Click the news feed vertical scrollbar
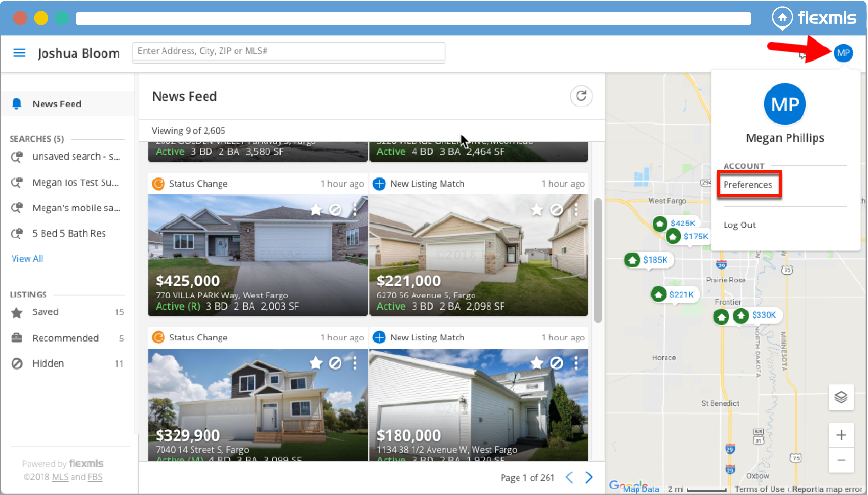This screenshot has width=868, height=495. 598,260
